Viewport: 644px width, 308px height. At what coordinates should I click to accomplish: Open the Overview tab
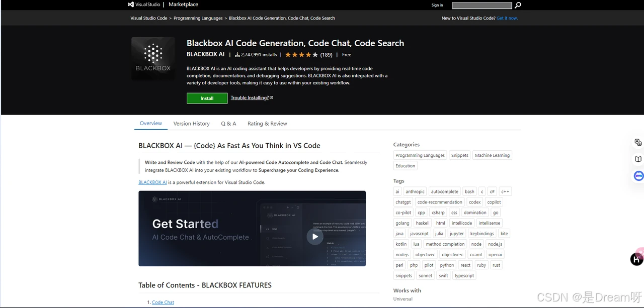[151, 123]
